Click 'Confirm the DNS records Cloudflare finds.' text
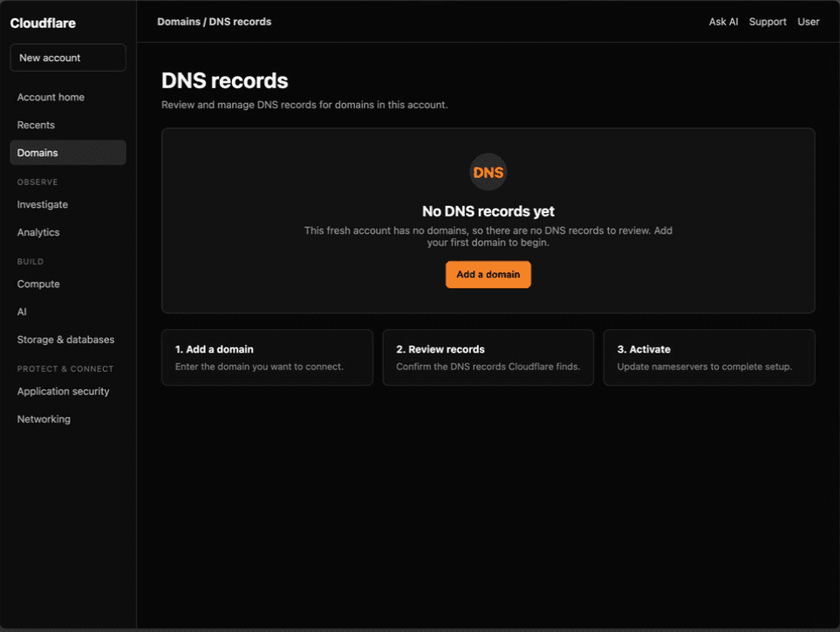The image size is (840, 632). (x=488, y=367)
